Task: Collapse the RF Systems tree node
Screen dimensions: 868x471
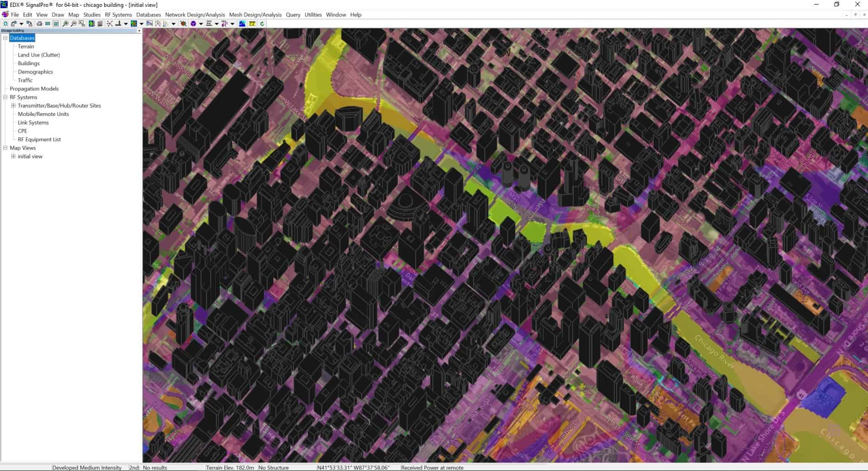Action: [x=5, y=97]
